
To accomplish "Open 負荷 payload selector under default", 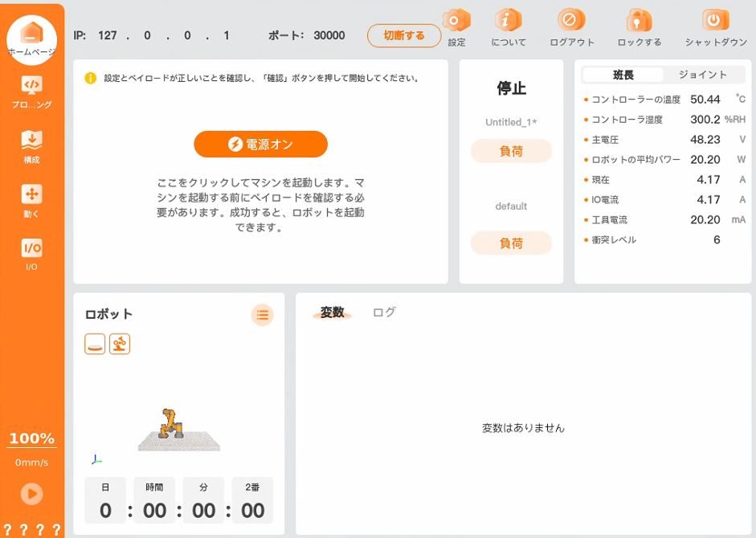I will point(511,243).
